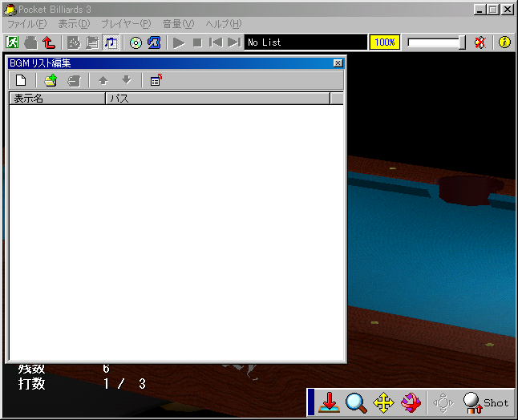The width and height of the screenshot is (518, 420).
Task: Open the 音量(V) menu
Action: coord(178,24)
